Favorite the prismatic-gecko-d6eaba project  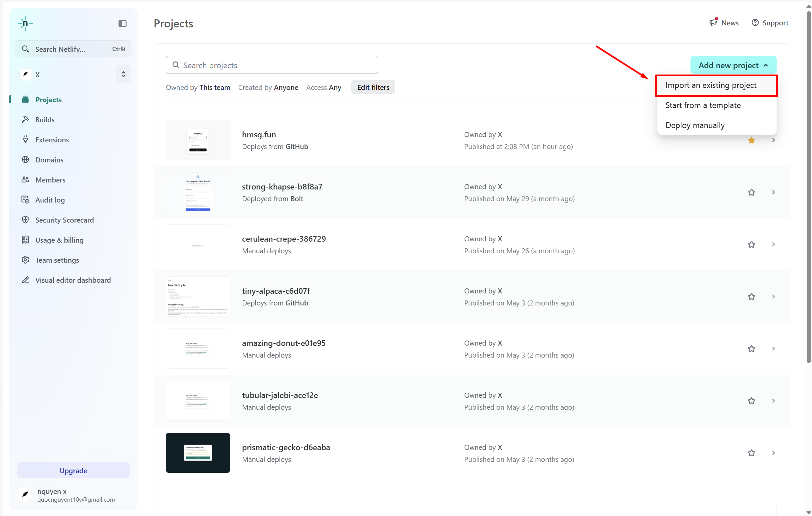[x=751, y=453]
